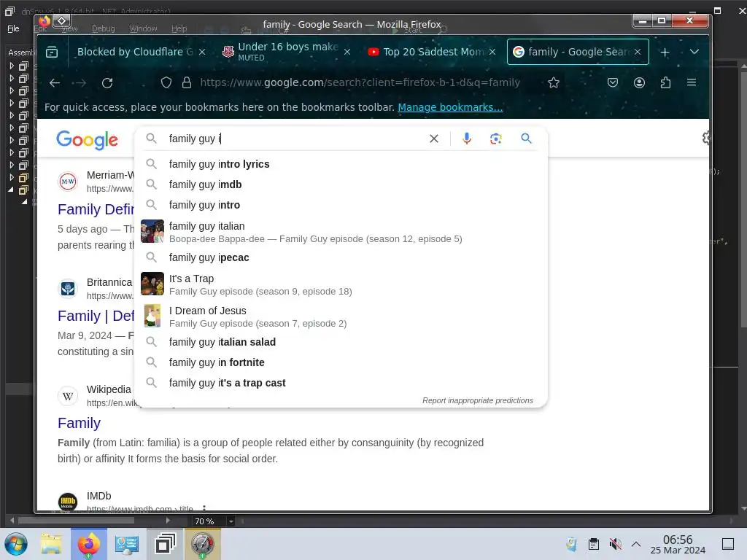The height and width of the screenshot is (560, 747).
Task: Click the Firefox taskbar icon
Action: coord(89,544)
